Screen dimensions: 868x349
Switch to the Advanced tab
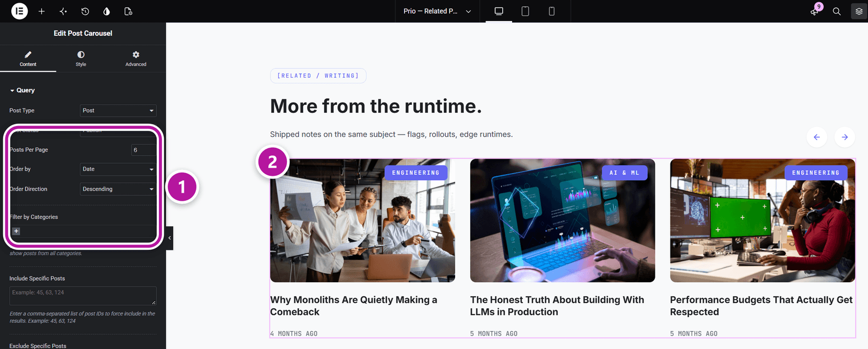[136, 59]
